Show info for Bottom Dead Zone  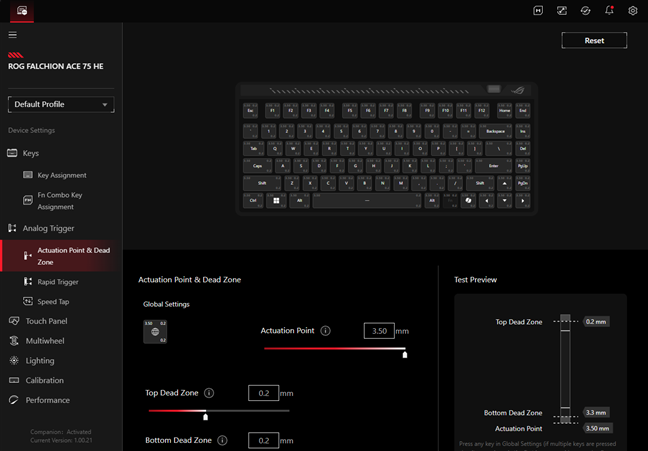(x=222, y=440)
